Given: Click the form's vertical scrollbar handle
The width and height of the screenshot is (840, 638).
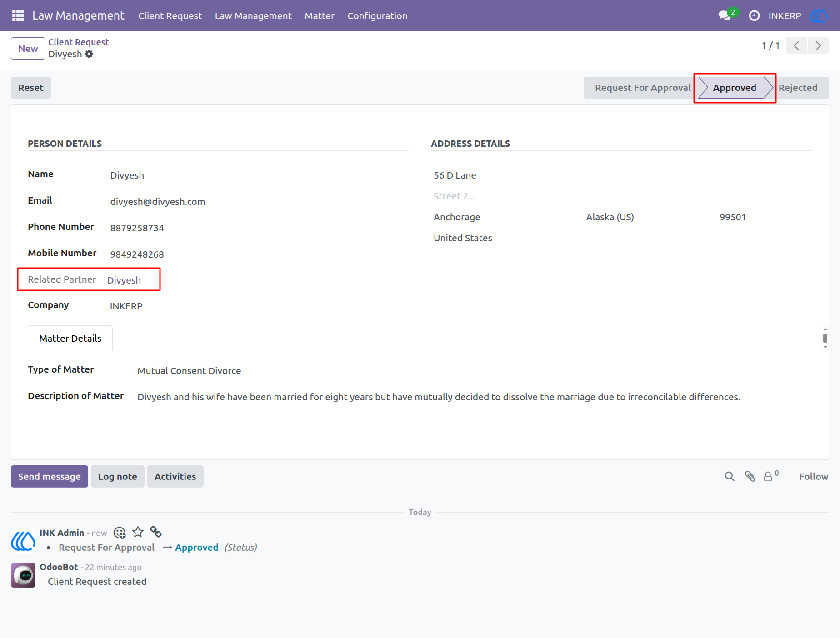Looking at the screenshot, I should point(825,338).
